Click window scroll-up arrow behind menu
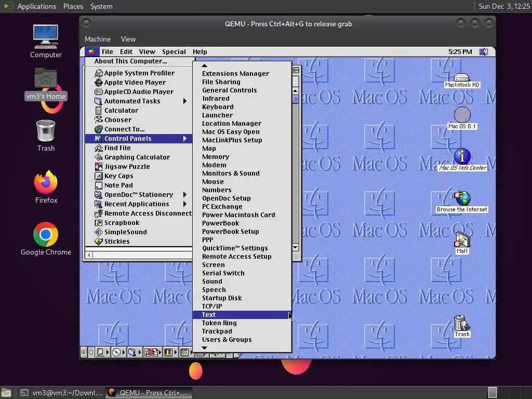The height and width of the screenshot is (399, 532). (x=295, y=91)
